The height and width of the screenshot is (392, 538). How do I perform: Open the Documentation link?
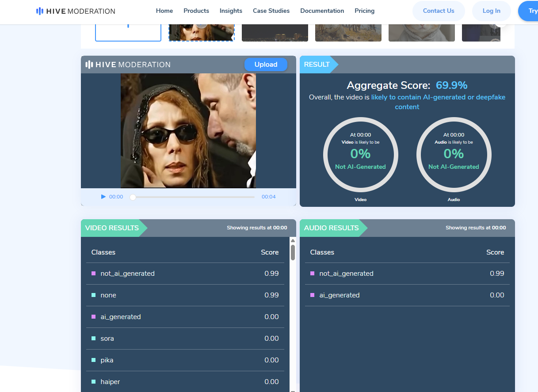point(322,11)
